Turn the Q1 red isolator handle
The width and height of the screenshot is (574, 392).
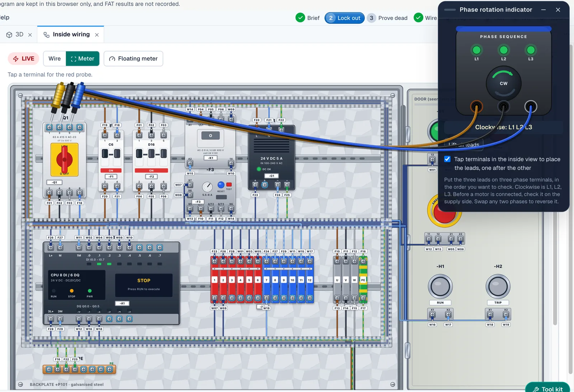tap(65, 160)
